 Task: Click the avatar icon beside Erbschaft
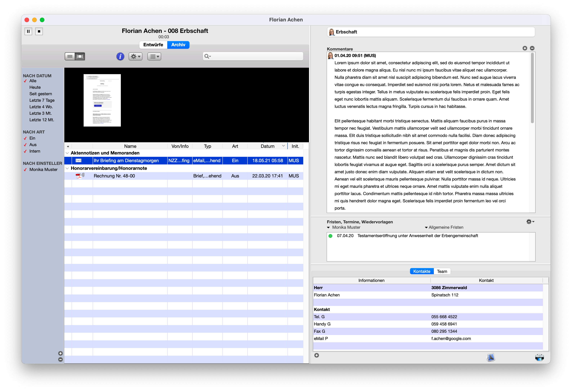click(x=331, y=32)
